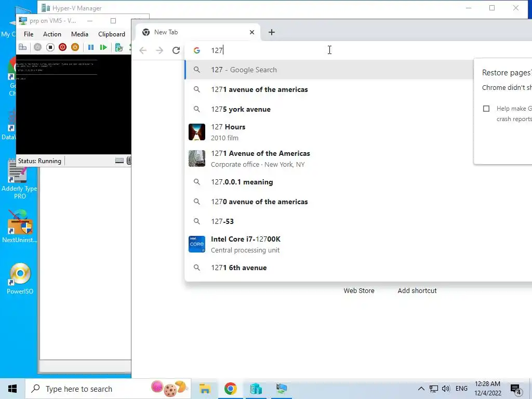The image size is (532, 399).
Task: Click search icon beside '127-53'
Action: 197,221
